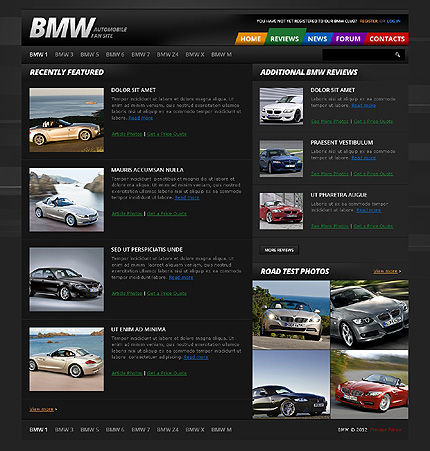Select BMW 1 in top submenu
The image size is (430, 451).
(38, 54)
